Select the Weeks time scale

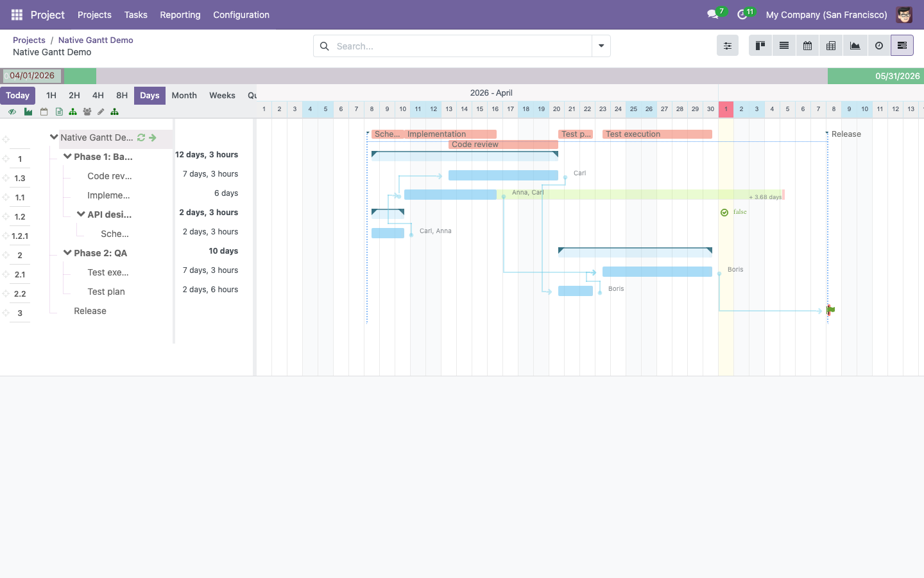[x=222, y=95]
